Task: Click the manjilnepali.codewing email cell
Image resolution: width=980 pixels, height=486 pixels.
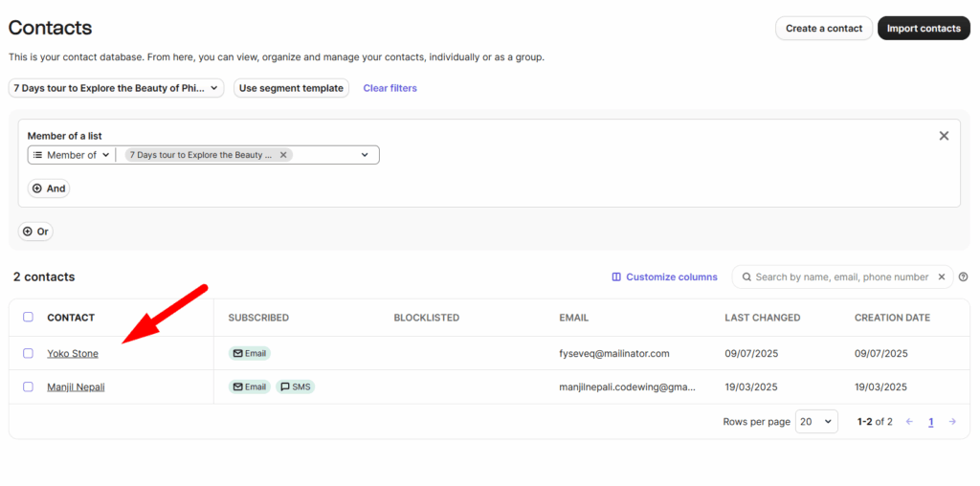Action: pyautogui.click(x=628, y=387)
